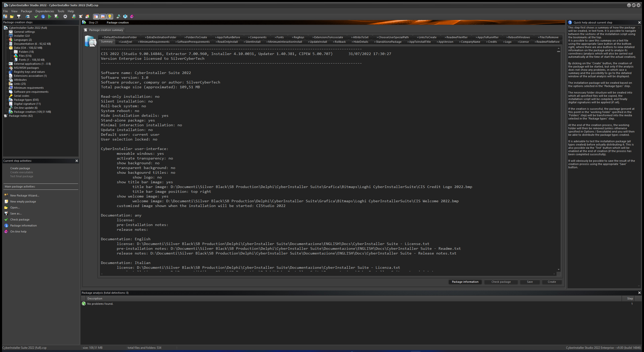Select Languages (2) tree step

pyautogui.click(x=23, y=40)
